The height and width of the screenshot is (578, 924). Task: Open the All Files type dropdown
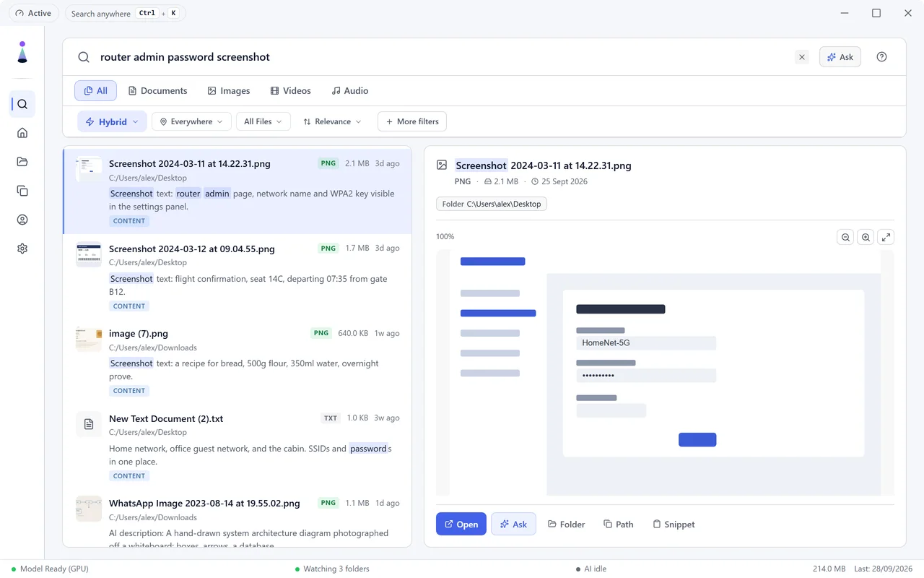pos(263,121)
